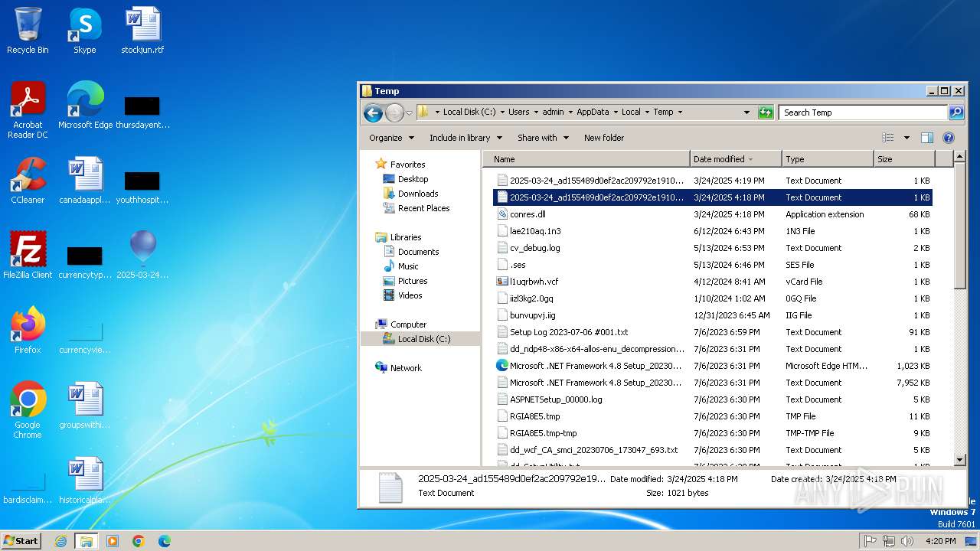Open Chrome from the taskbar
The height and width of the screenshot is (551, 980).
pos(138,541)
